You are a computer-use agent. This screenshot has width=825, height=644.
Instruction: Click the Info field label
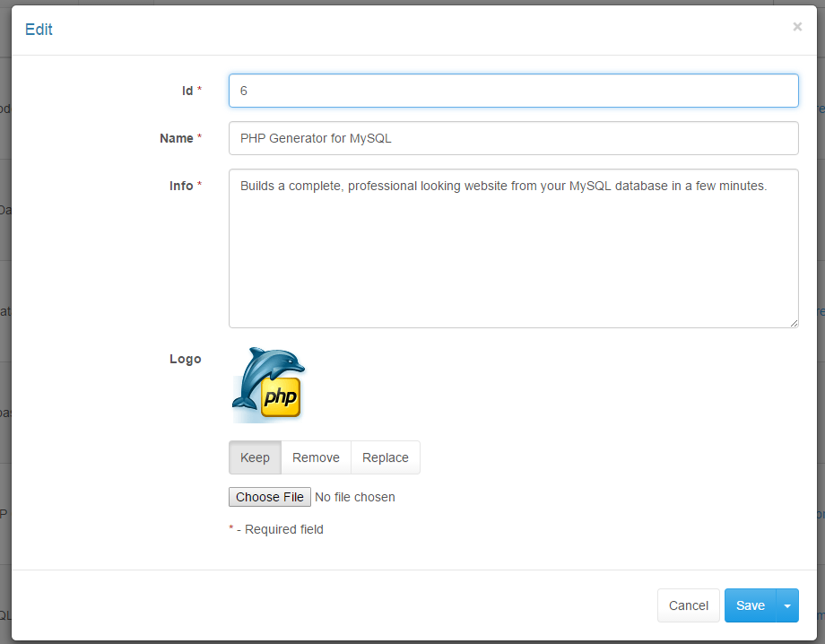point(181,186)
